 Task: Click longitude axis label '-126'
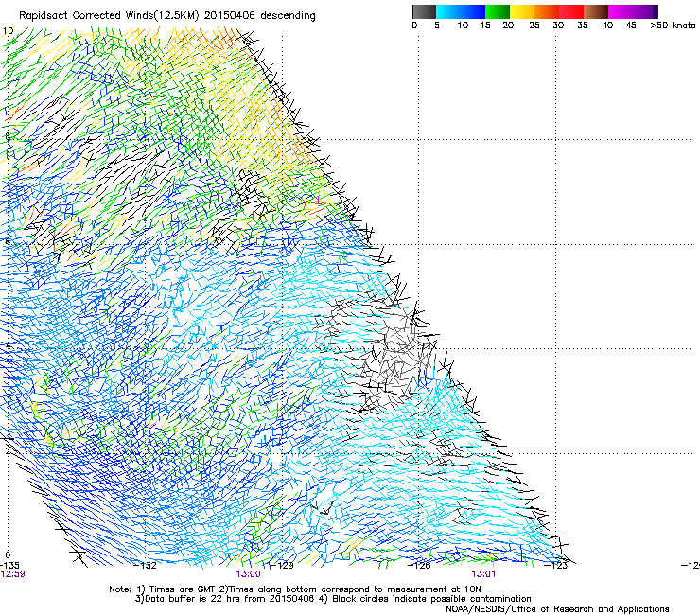[419, 566]
